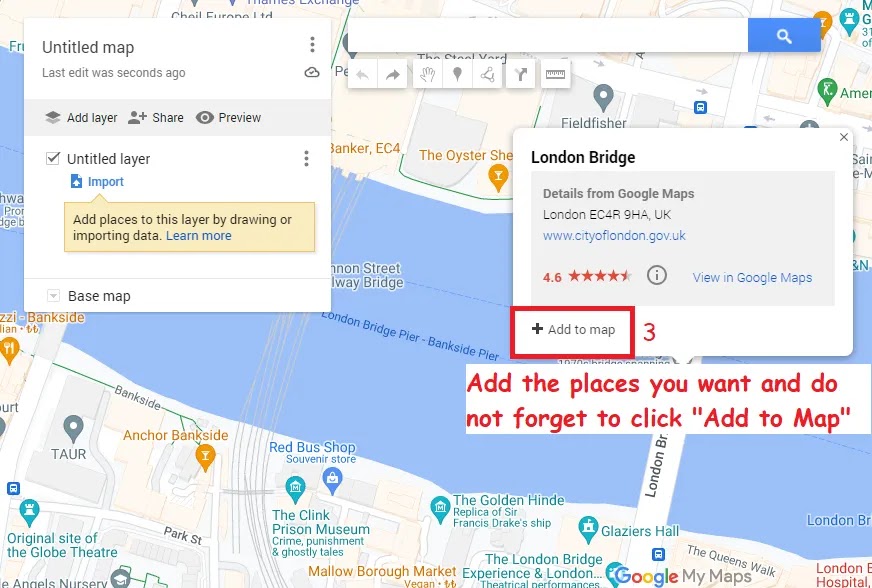Click the Redo arrow in toolbar
Image resolution: width=872 pixels, height=588 pixels.
(393, 74)
